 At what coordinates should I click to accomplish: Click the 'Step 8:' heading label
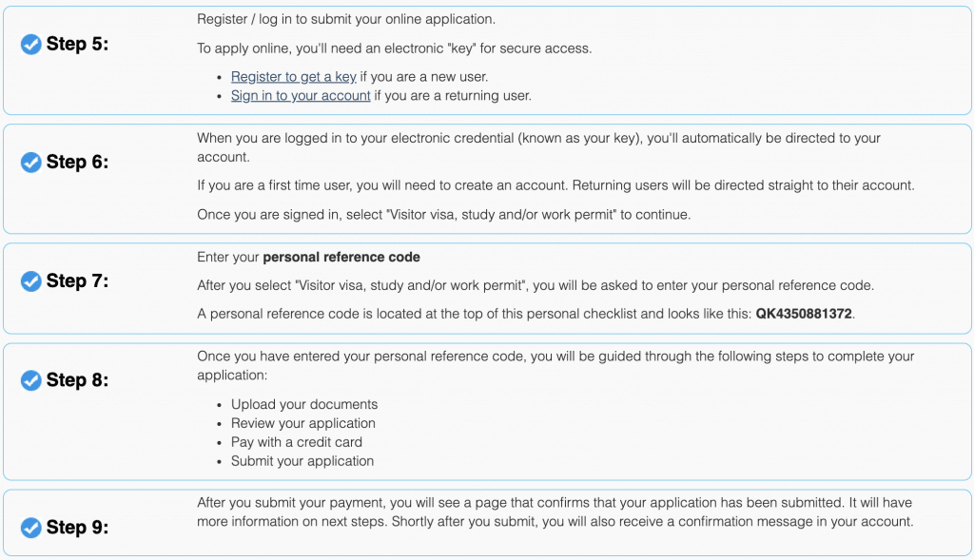77,380
